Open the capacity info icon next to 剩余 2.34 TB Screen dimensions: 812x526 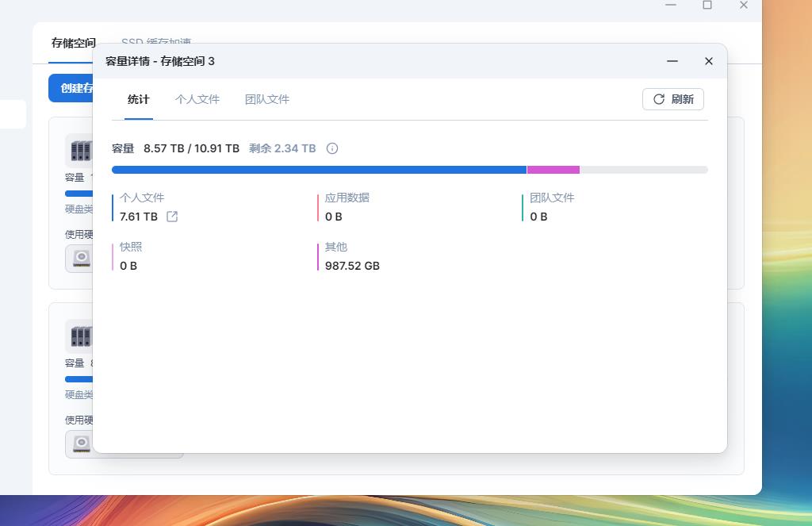pyautogui.click(x=332, y=148)
